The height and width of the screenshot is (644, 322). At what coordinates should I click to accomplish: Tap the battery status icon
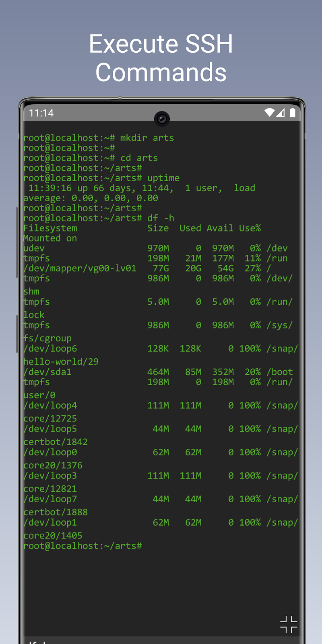click(x=293, y=113)
